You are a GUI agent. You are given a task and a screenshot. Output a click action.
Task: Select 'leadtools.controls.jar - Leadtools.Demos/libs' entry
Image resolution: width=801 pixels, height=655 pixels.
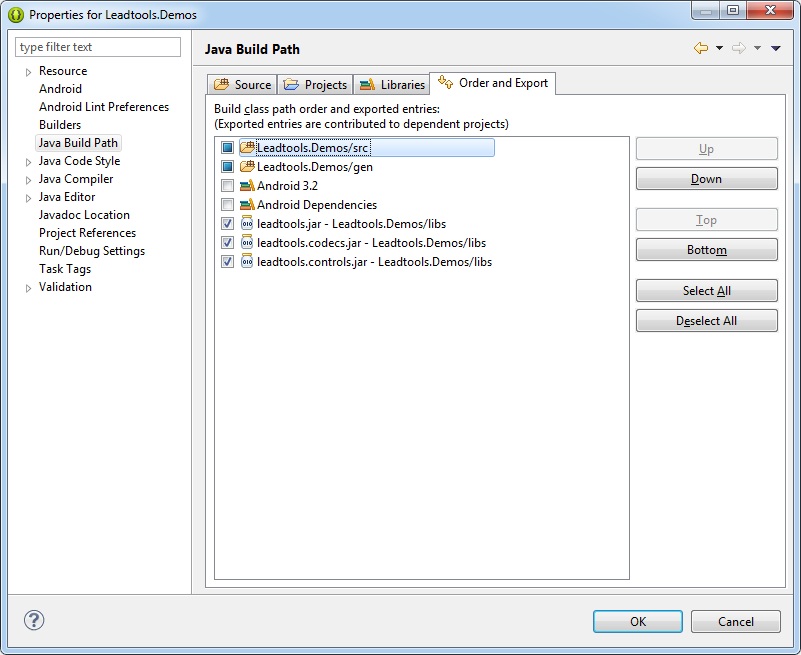tap(374, 261)
